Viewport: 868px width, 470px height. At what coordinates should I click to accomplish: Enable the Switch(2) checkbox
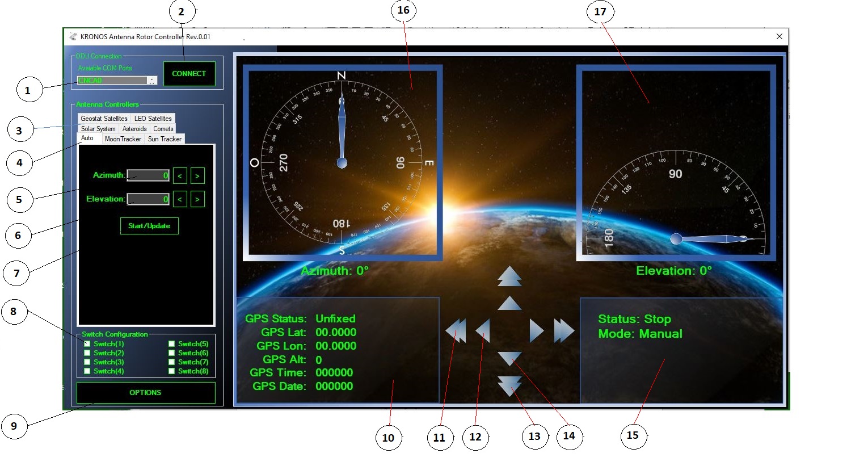87,353
